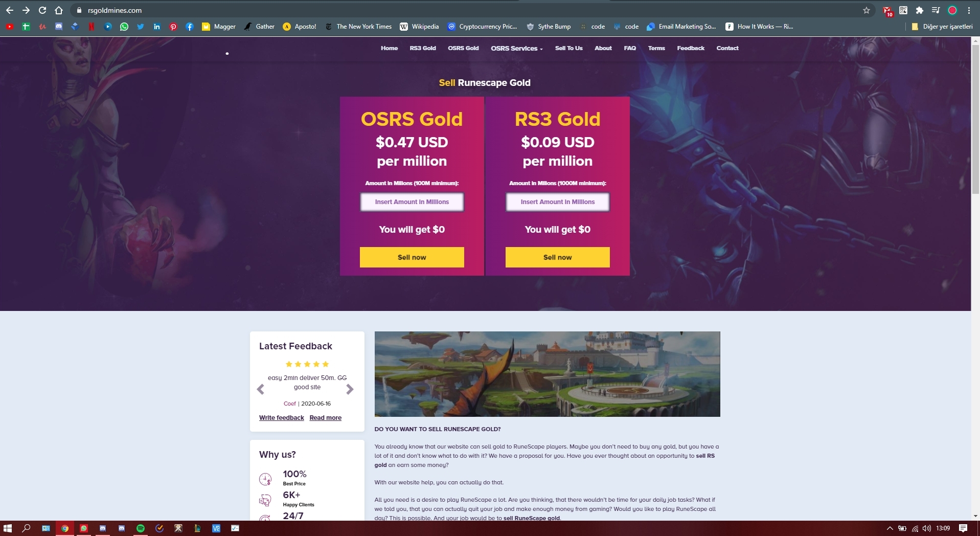Expand the OSRS Services dropdown menu

[x=517, y=48]
